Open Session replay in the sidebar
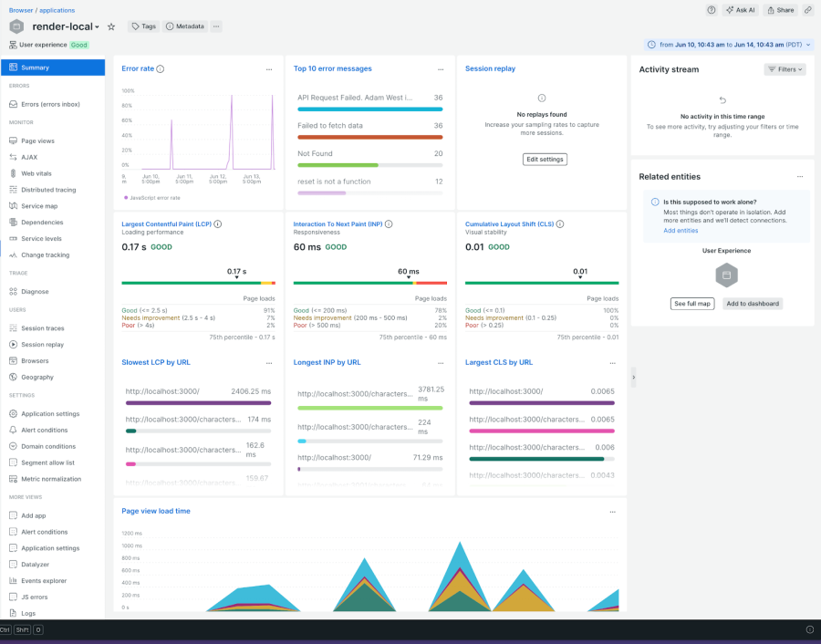 (x=42, y=345)
